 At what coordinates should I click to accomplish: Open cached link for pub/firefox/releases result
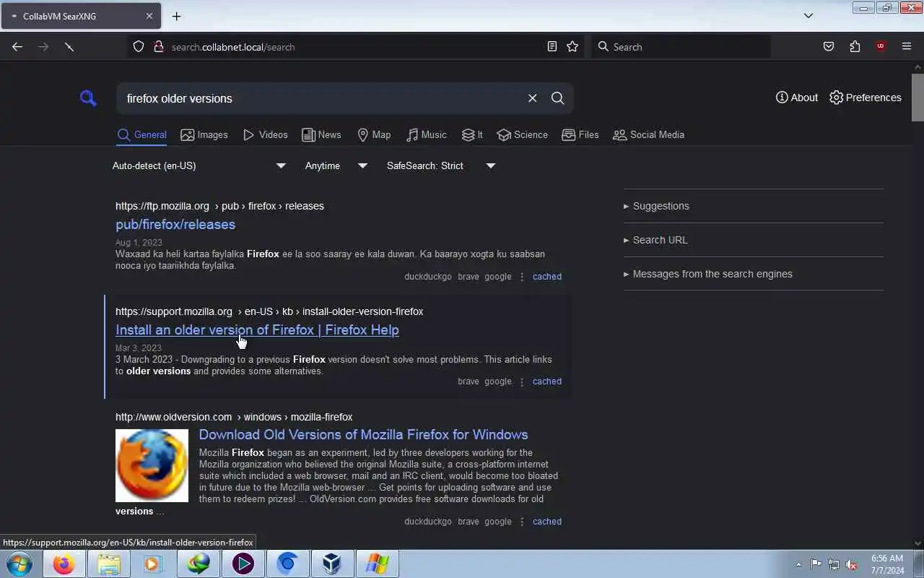click(546, 277)
